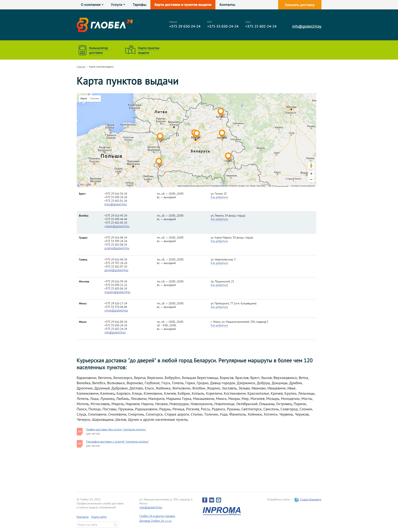
Task: Switch map to Спутник view
Action: pyautogui.click(x=95, y=99)
